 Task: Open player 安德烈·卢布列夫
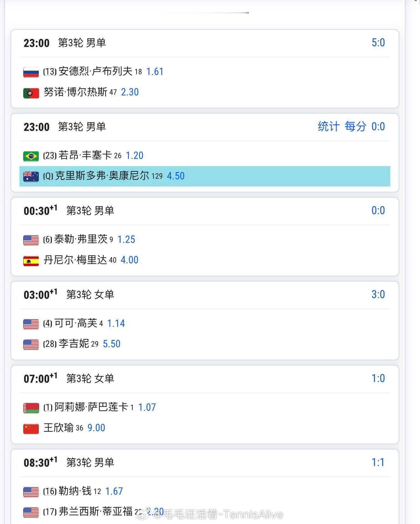(95, 71)
